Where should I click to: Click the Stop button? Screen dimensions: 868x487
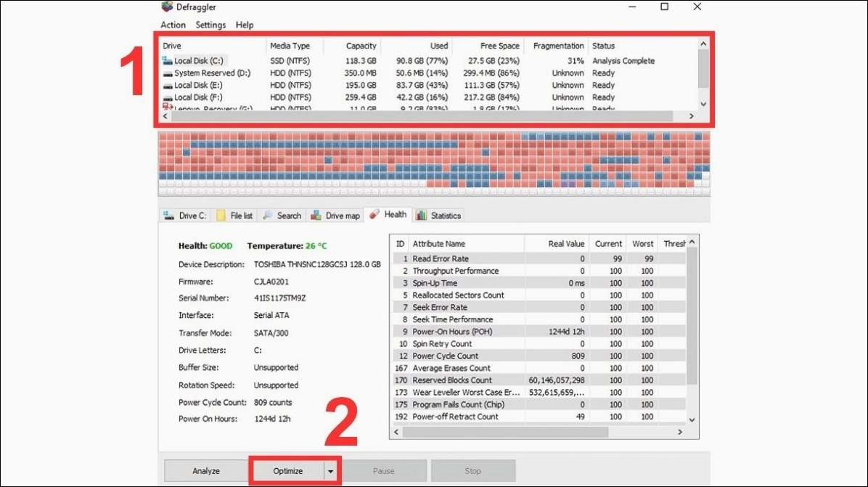click(472, 471)
